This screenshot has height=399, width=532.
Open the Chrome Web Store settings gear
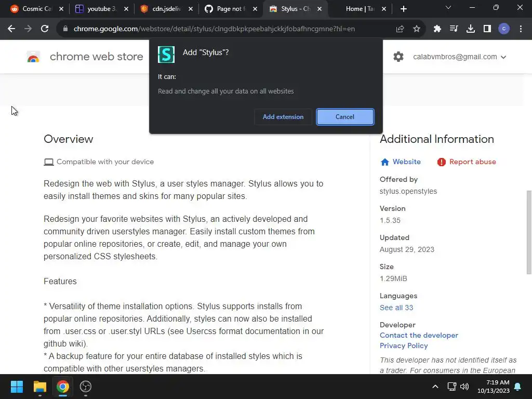(x=398, y=57)
